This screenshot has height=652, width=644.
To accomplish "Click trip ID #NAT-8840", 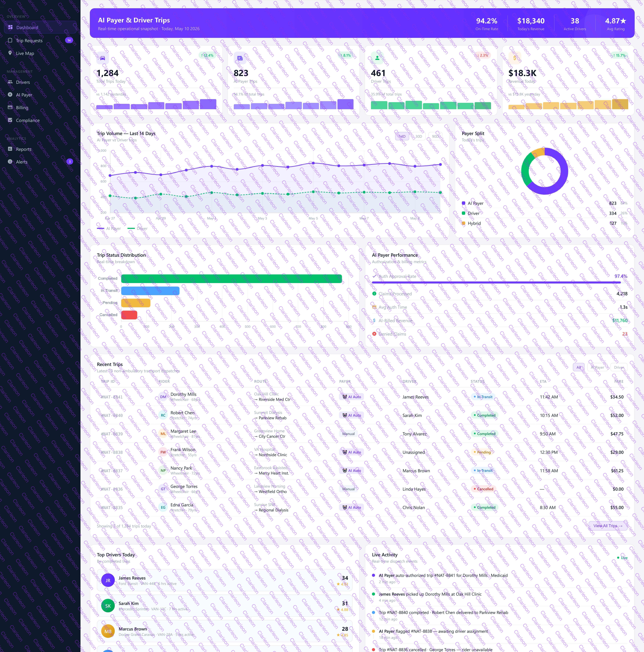I will 112,415.
